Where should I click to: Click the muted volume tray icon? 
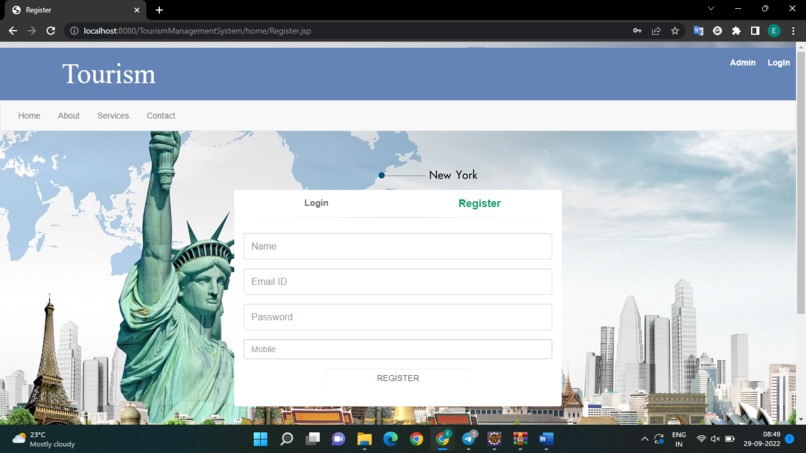(715, 439)
